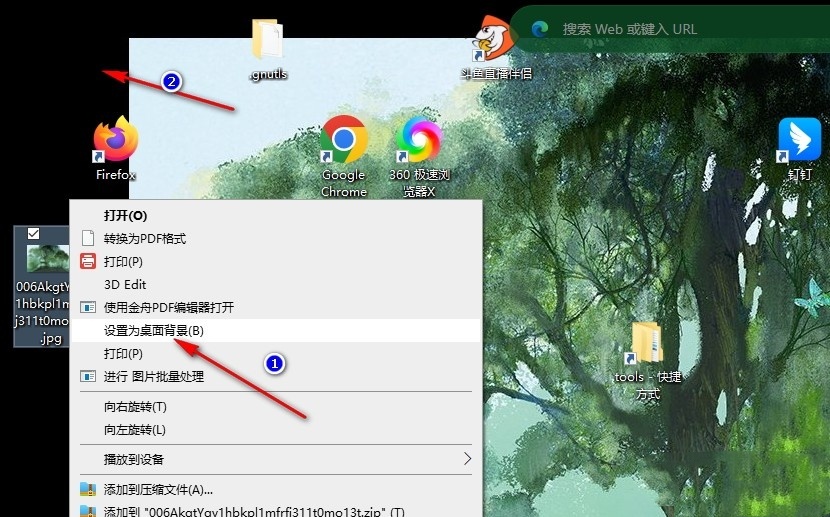Click the 搜索 Web 或键入 URL search box
Image resolution: width=830 pixels, height=517 pixels.
click(680, 29)
